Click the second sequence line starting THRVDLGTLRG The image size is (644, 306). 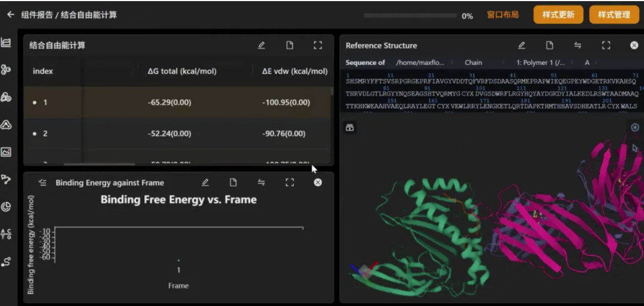[x=492, y=94]
